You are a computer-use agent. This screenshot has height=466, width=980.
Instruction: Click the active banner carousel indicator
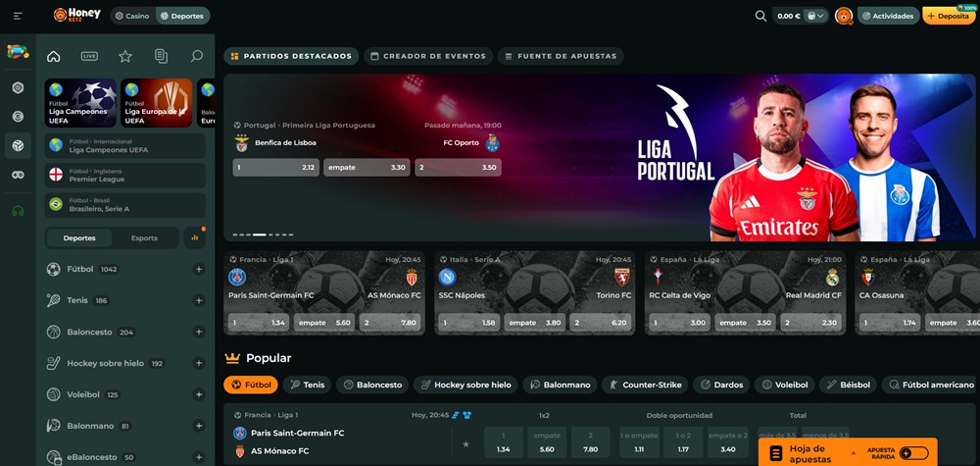259,234
